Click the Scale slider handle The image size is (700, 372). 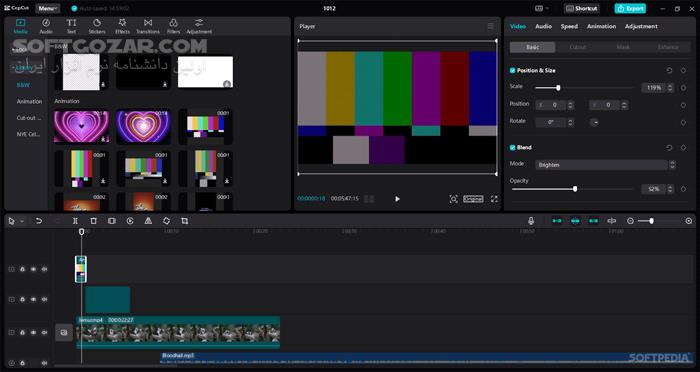(558, 88)
